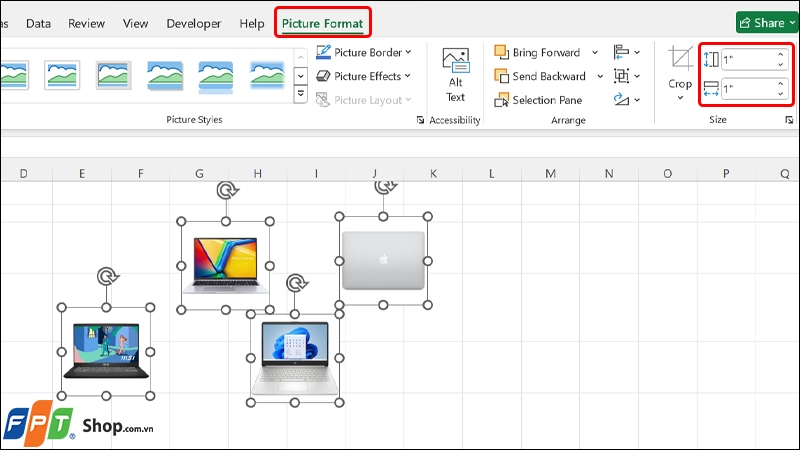Decrease shape width with down stepper
Image resolution: width=800 pixels, height=450 pixels.
pyautogui.click(x=781, y=94)
